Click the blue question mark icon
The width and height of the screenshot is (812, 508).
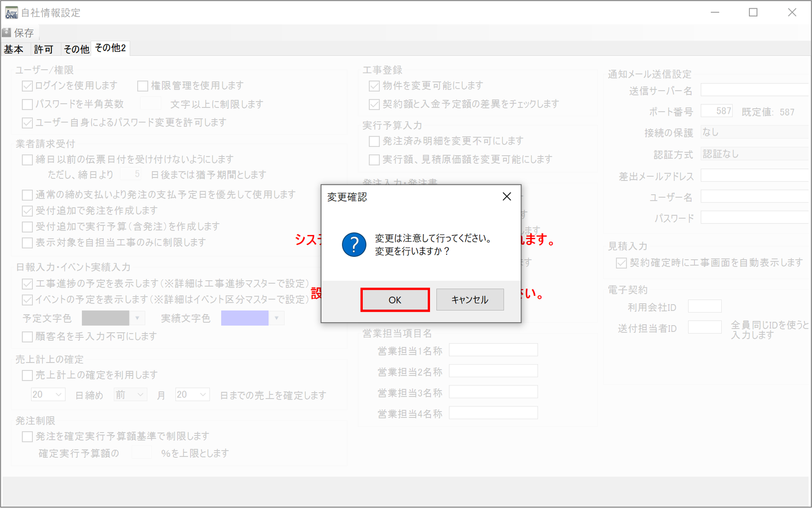tap(354, 245)
